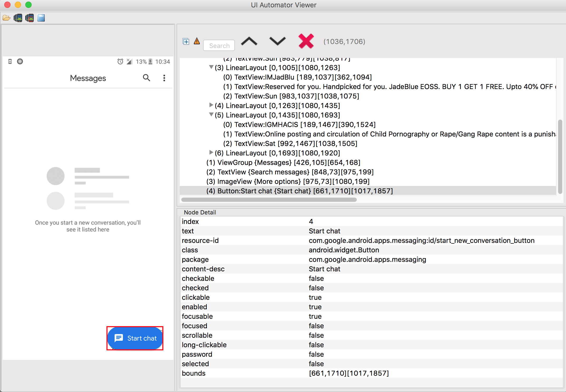Screen dimensions: 566x392
Task: Click the Save floppy disk icon
Action: [x=41, y=18]
